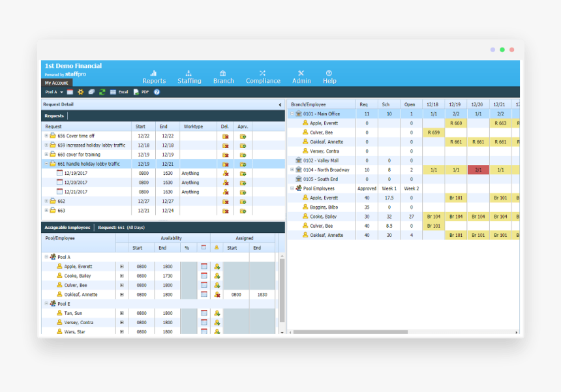
Task: Expand request 659 increased holiday lobby traffic
Action: (x=46, y=145)
